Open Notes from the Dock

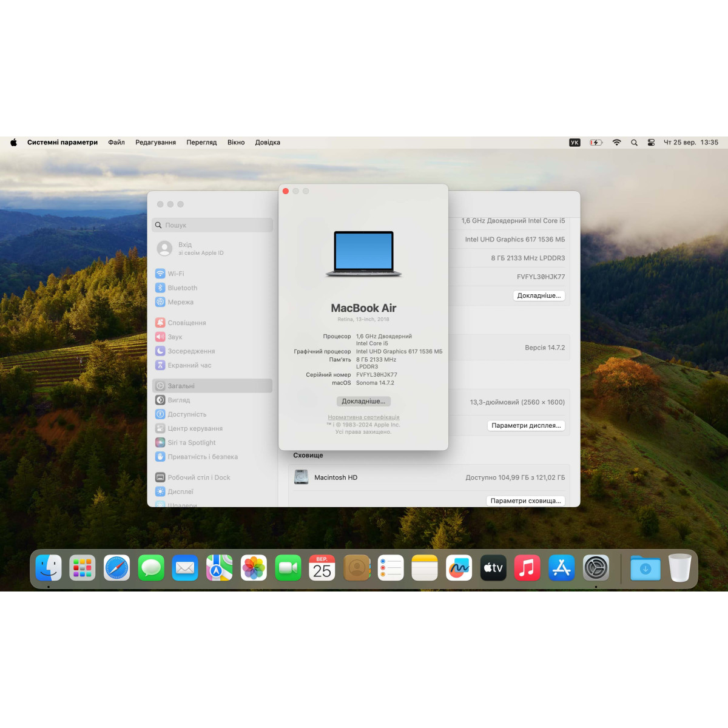tap(425, 568)
